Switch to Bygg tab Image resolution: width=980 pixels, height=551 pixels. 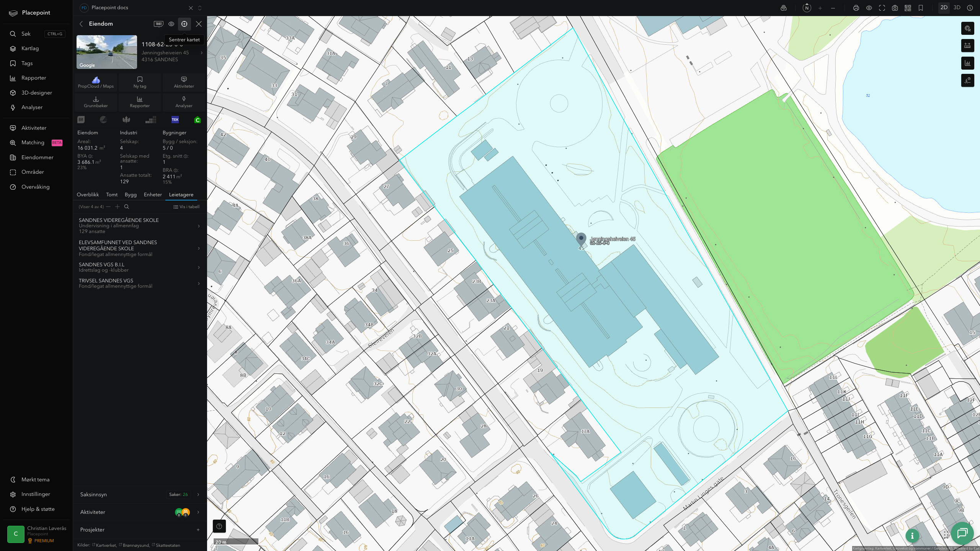pyautogui.click(x=131, y=195)
